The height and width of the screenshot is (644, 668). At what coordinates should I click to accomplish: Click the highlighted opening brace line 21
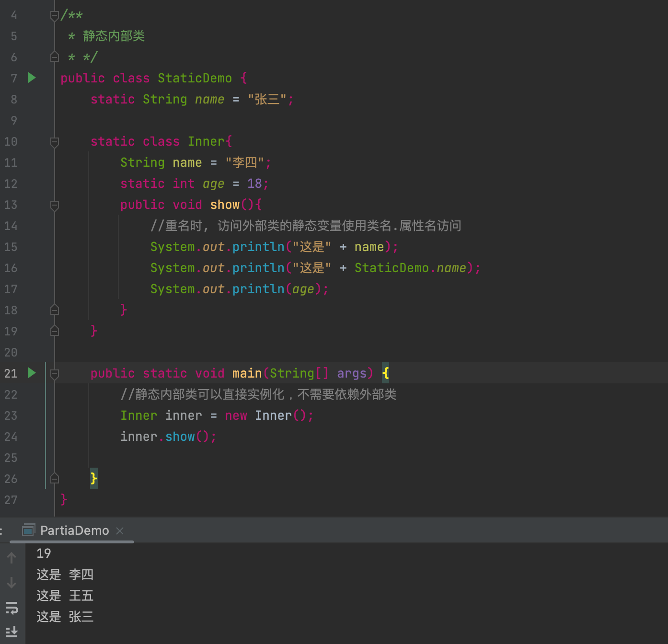coord(386,373)
